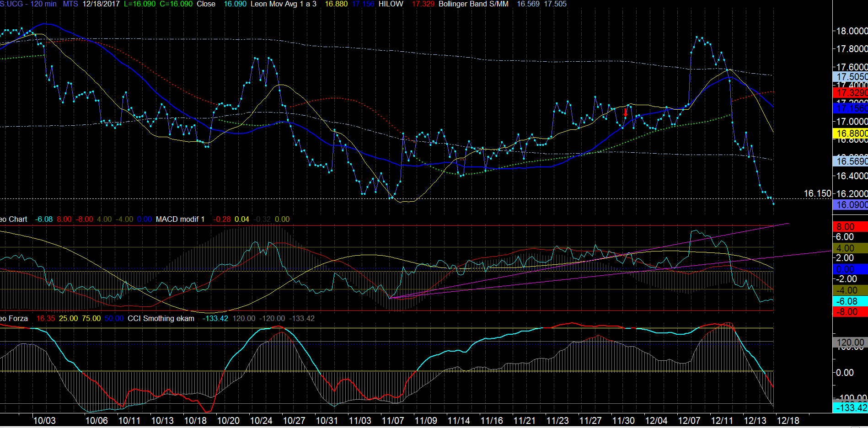Click the '-2.00' oscillator axis label

tap(846, 279)
